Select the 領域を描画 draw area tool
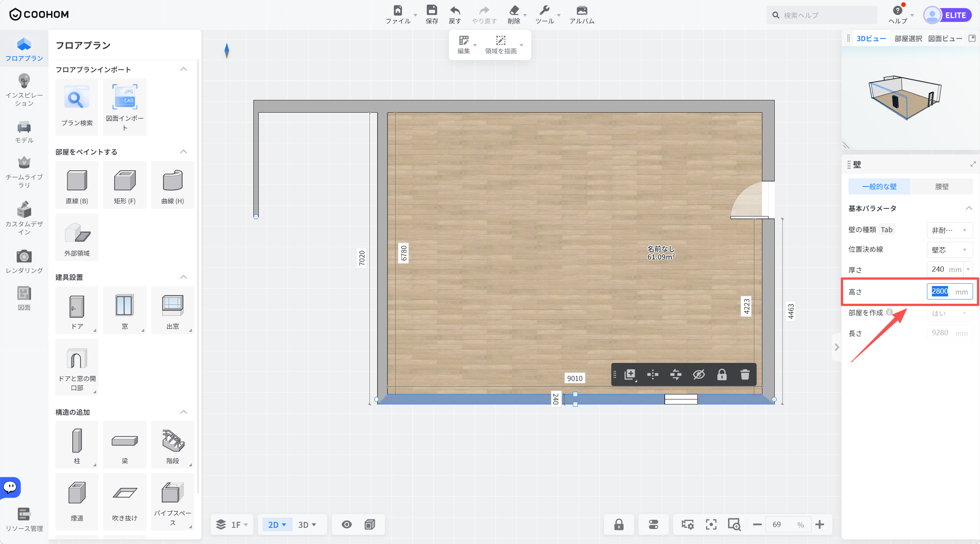 pos(501,45)
